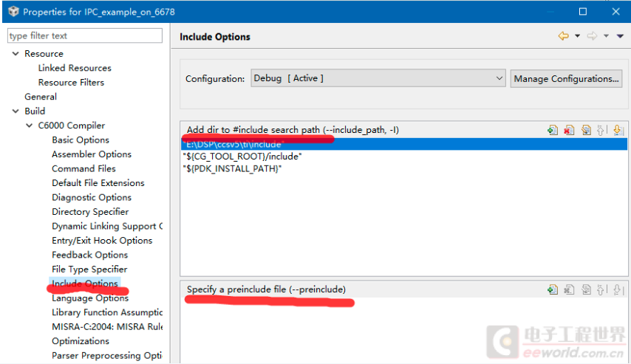
Task: Select the ${PDK_INSTALL_PATH} path entry
Action: coord(232,168)
